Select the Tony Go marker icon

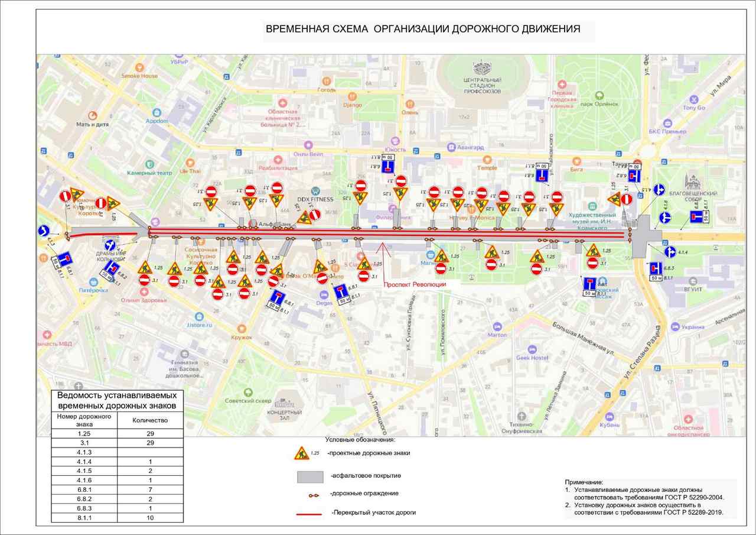click(x=694, y=99)
